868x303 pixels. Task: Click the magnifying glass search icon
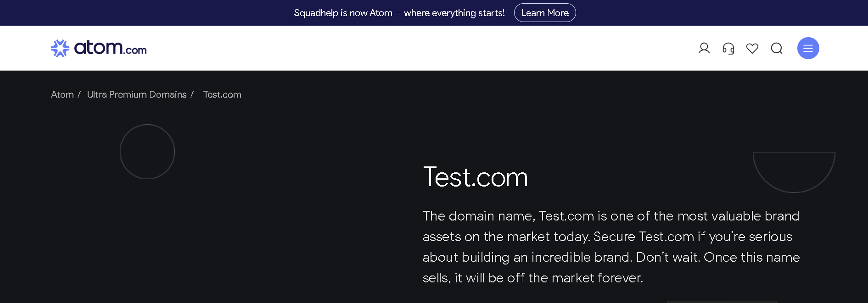coord(777,48)
